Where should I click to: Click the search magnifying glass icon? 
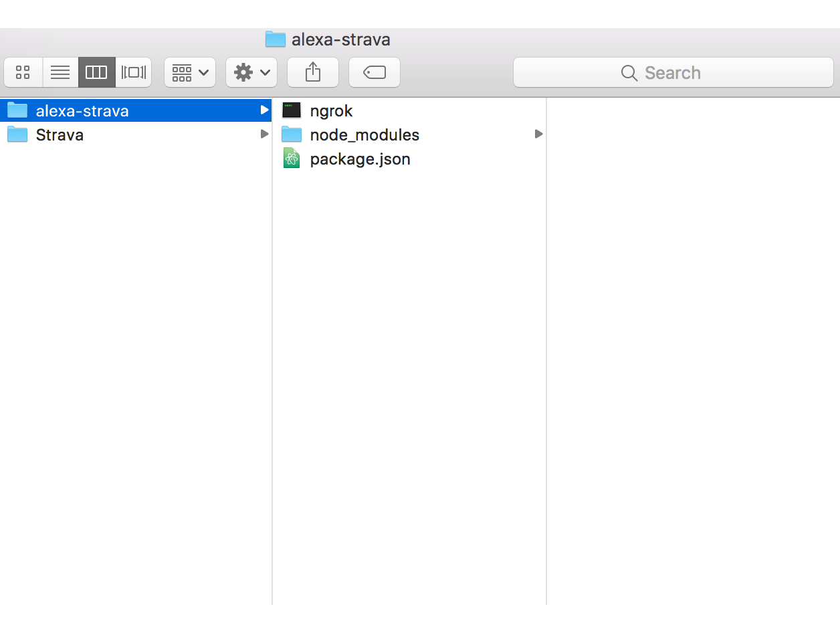[x=629, y=73]
